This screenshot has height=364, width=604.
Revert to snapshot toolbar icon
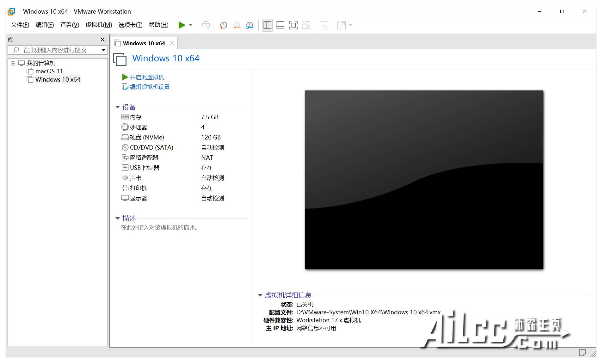pos(237,25)
